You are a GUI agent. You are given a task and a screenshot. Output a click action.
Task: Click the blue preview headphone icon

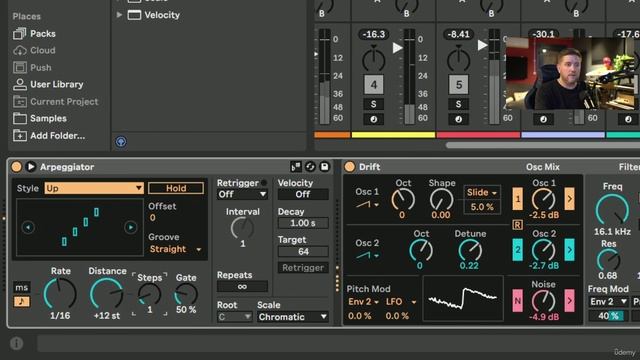click(x=121, y=142)
